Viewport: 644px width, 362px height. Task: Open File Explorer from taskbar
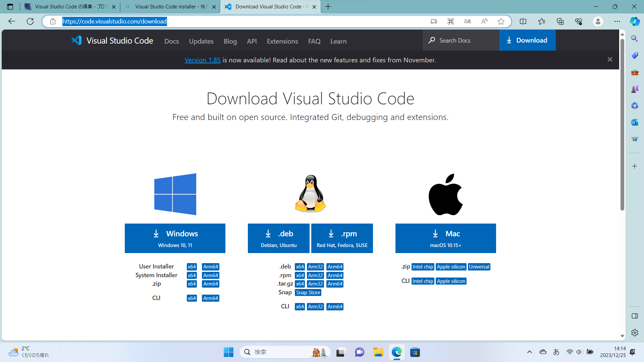(378, 352)
